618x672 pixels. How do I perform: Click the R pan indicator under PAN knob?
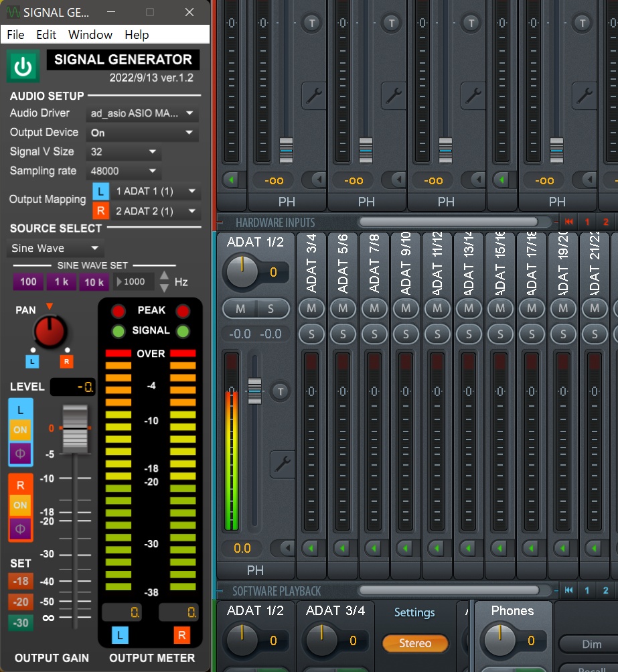point(66,362)
